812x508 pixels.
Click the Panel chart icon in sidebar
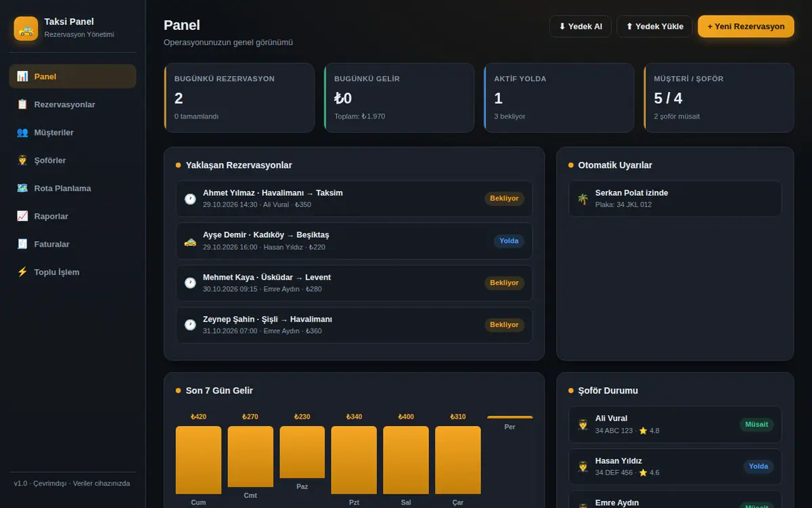pyautogui.click(x=22, y=77)
